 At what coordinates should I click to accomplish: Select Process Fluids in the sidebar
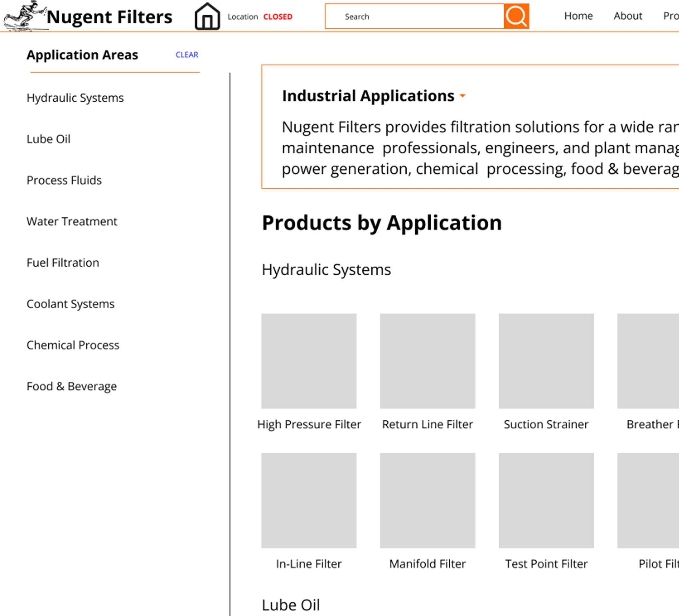[64, 181]
